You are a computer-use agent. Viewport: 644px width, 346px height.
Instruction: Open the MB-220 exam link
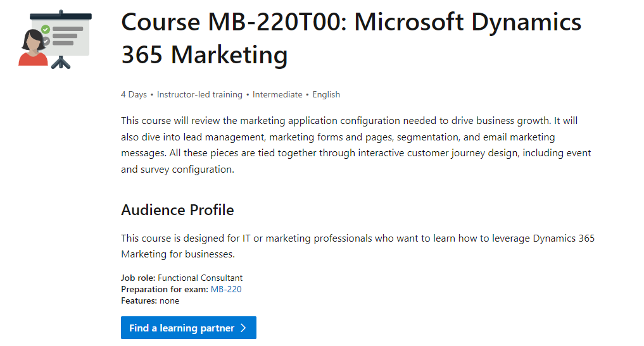click(x=226, y=289)
